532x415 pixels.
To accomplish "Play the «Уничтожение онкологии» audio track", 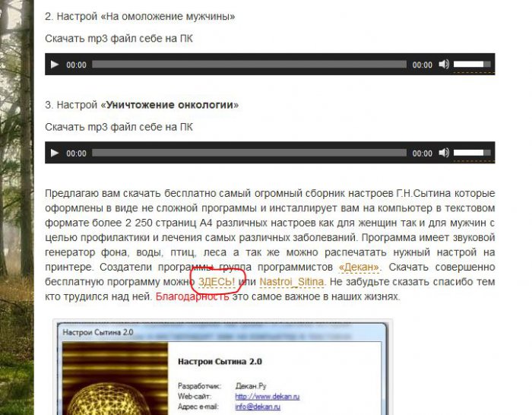I will [x=54, y=153].
